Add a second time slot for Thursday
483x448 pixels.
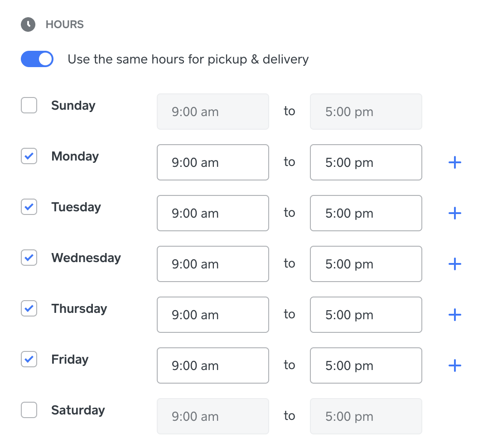pos(454,314)
